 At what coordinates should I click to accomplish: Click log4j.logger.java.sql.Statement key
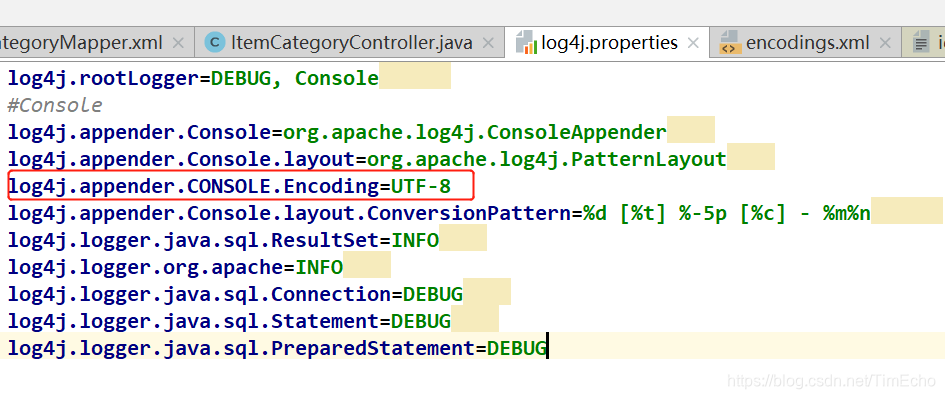[193, 321]
